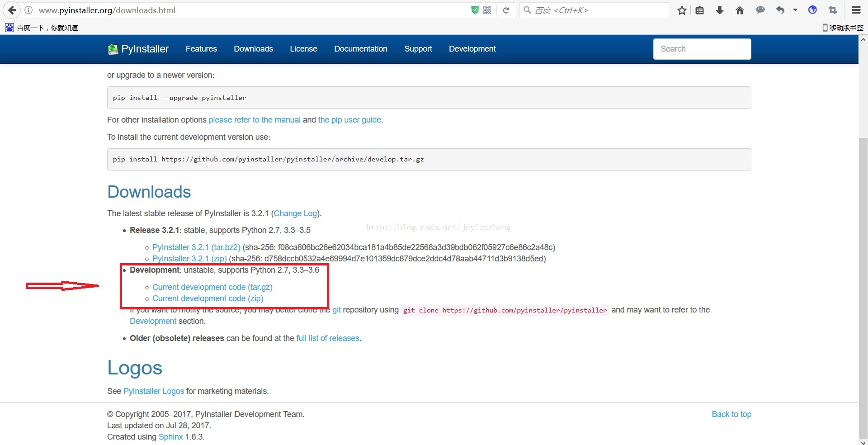Open the Downloads nav item

point(253,49)
